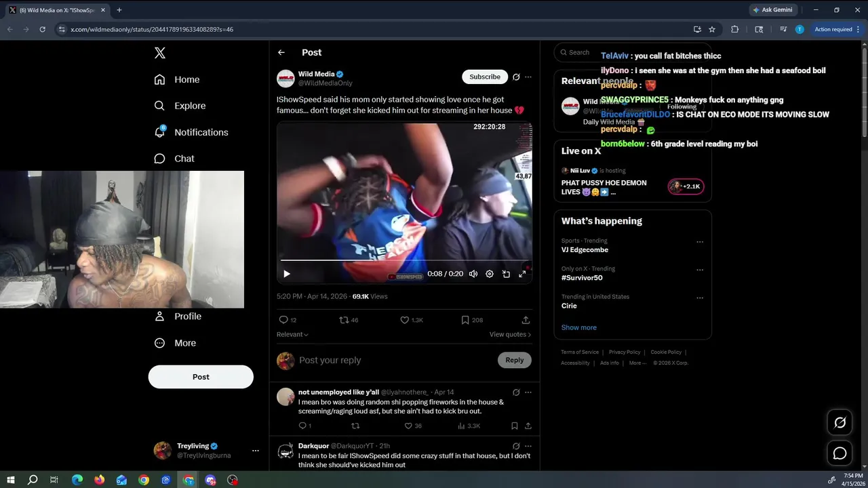
Task: Open the Privacy Policy link
Action: (x=625, y=352)
